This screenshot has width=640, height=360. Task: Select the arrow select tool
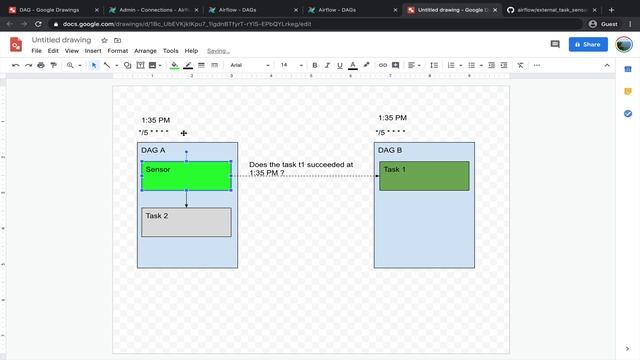click(x=94, y=65)
